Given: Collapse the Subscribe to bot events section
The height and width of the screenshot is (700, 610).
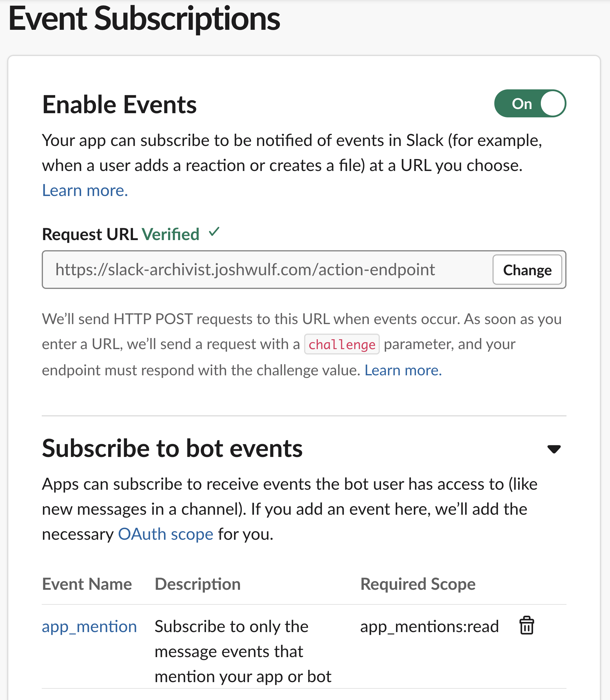Looking at the screenshot, I should (x=553, y=449).
